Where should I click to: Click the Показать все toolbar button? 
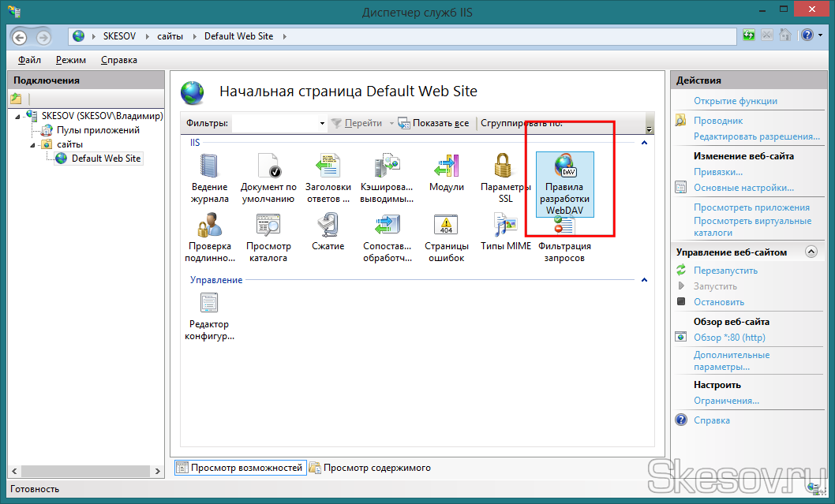433,123
